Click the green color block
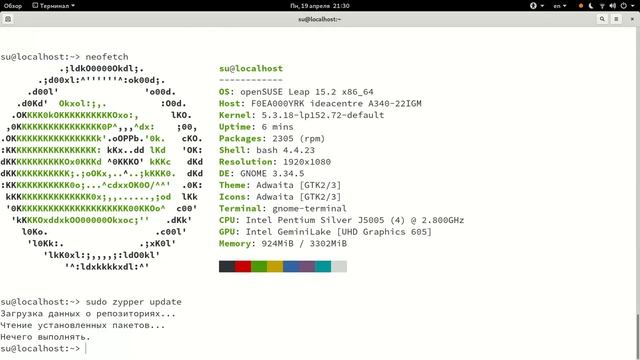 (x=259, y=267)
